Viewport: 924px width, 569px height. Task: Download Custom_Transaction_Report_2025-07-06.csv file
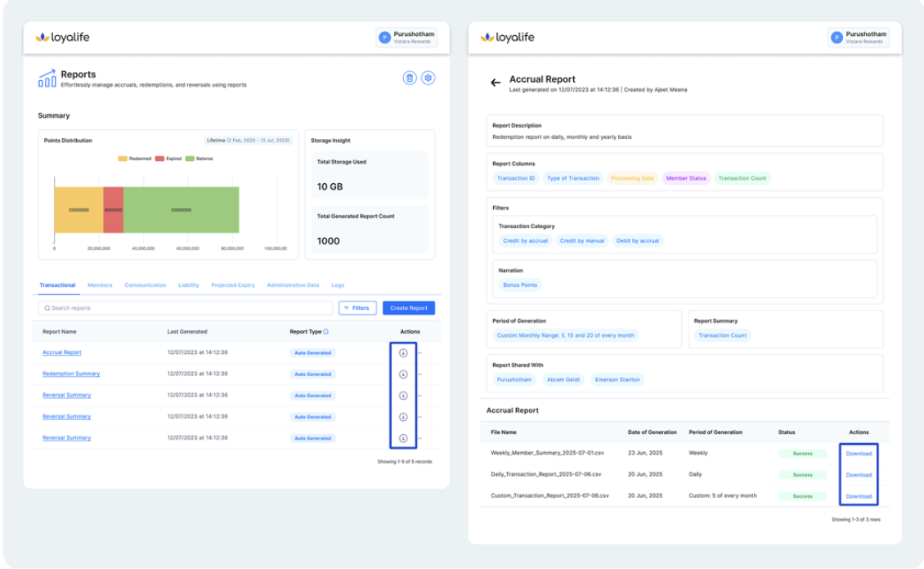pos(859,496)
